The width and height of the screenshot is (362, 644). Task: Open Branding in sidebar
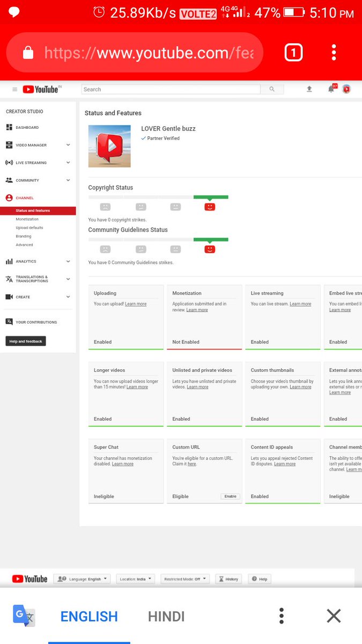click(24, 236)
